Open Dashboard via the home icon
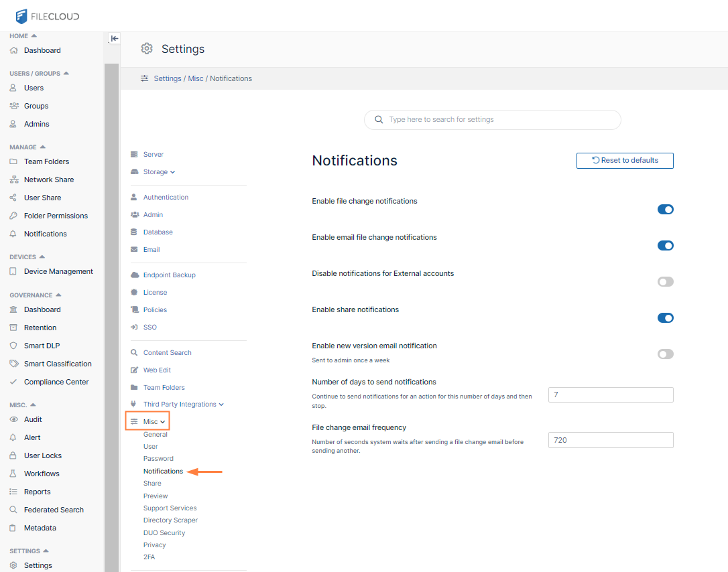Viewport: 728px width, 572px height. [x=13, y=51]
